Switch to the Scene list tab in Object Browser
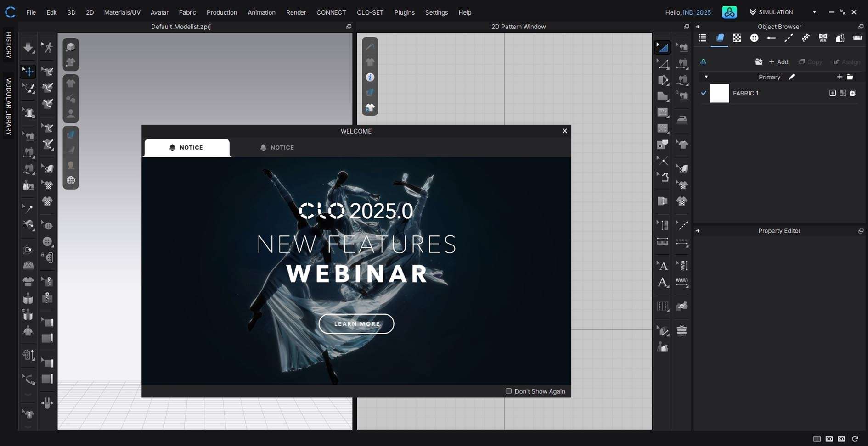 [x=702, y=38]
